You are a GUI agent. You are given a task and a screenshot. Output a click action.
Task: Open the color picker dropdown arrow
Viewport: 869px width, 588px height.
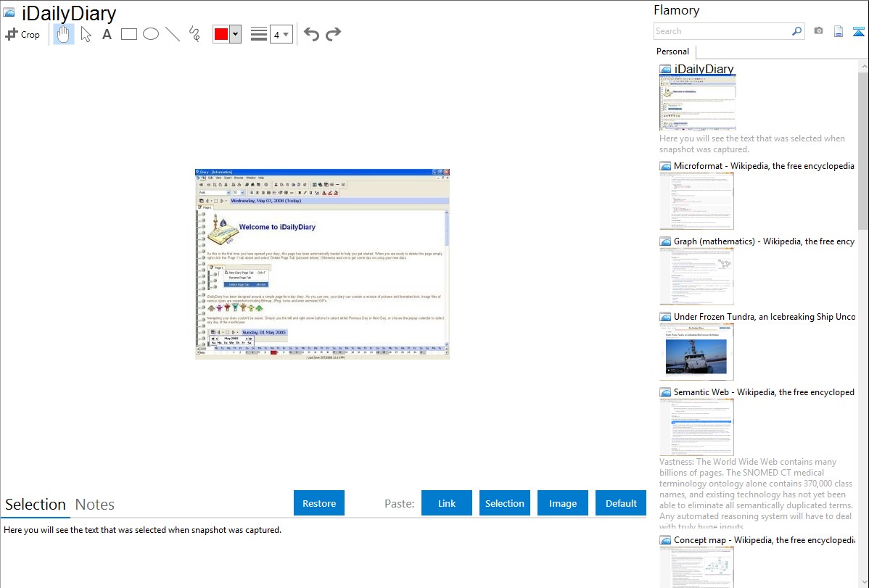(x=236, y=34)
